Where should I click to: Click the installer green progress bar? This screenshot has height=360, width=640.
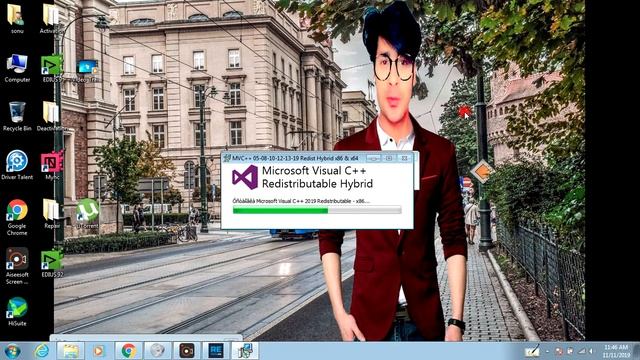pos(317,211)
